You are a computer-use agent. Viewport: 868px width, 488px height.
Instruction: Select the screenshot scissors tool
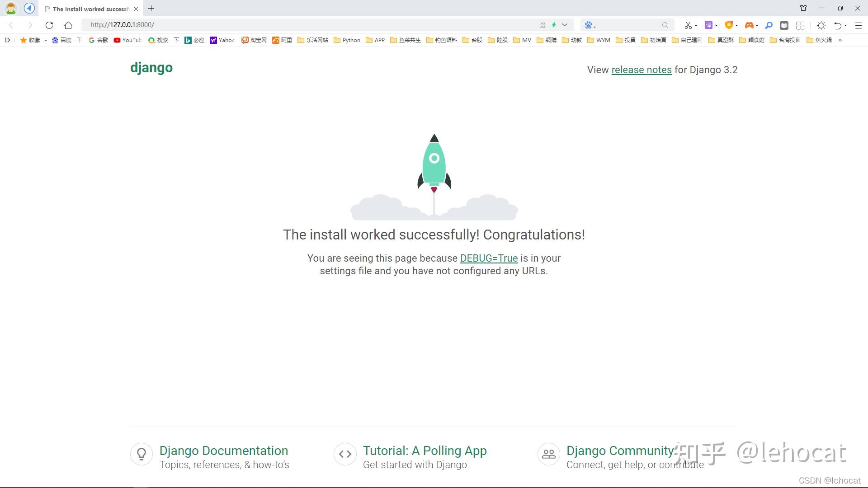click(x=689, y=25)
